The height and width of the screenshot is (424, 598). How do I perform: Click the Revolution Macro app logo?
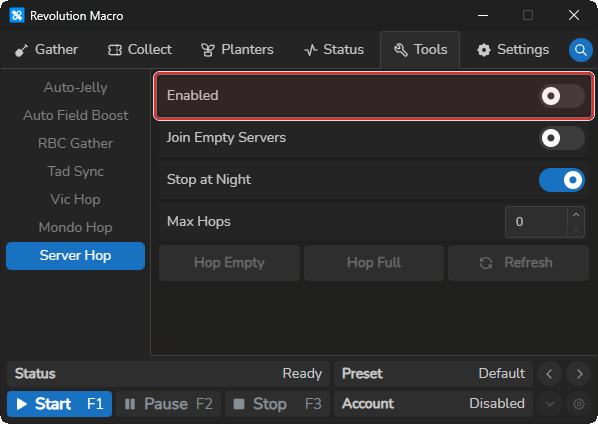[17, 16]
